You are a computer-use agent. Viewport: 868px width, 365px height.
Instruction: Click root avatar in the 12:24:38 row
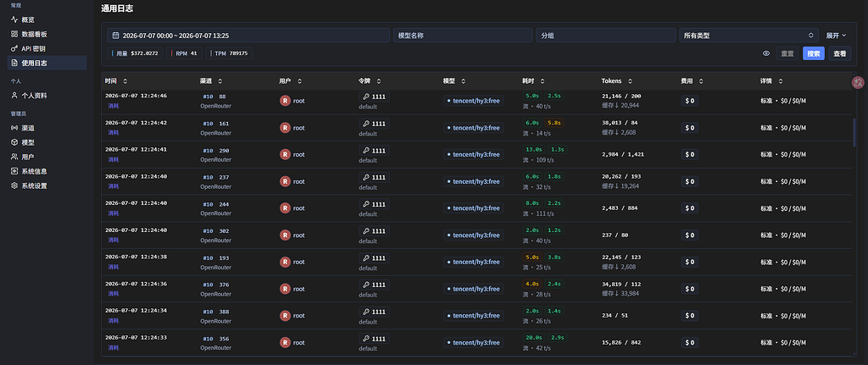(x=285, y=262)
